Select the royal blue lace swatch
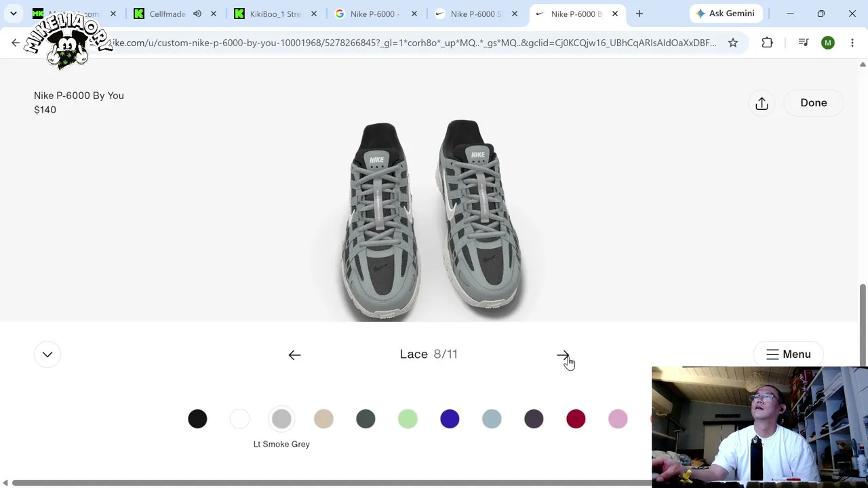The width and height of the screenshot is (868, 488). (x=450, y=419)
